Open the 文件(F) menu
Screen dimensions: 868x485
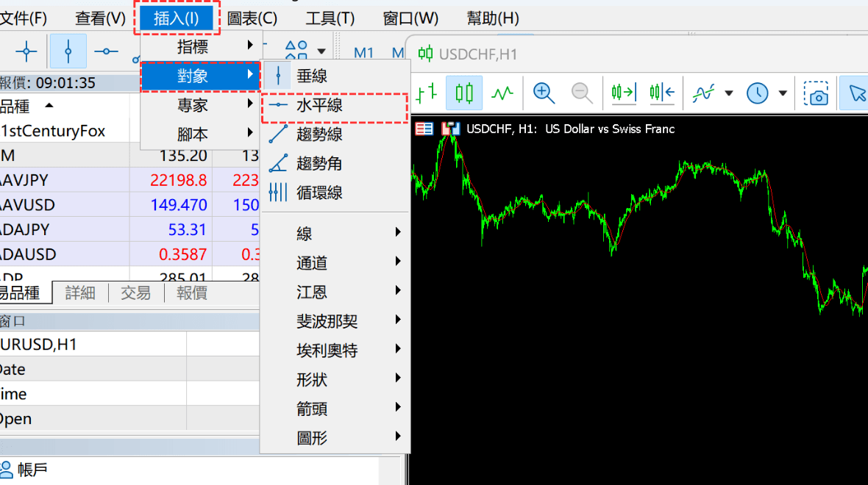24,18
